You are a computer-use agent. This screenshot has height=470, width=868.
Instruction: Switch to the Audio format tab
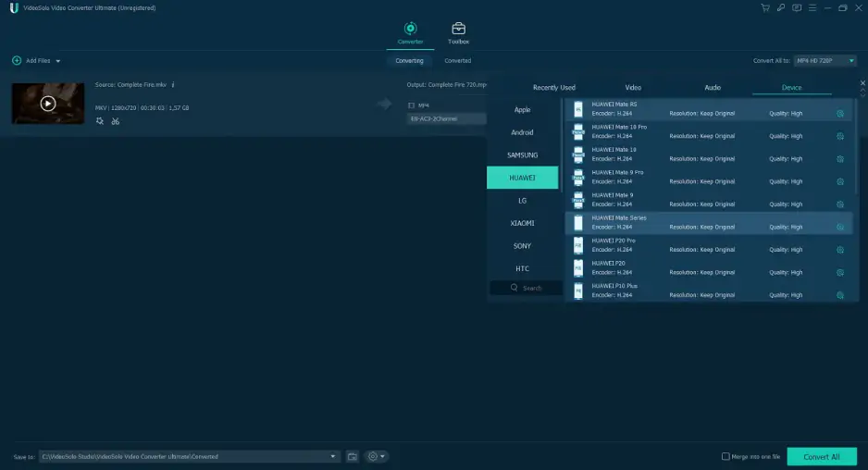pyautogui.click(x=713, y=88)
